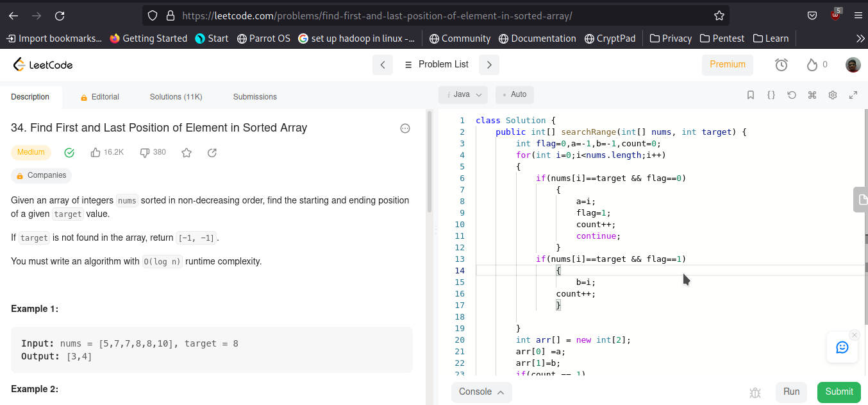The image size is (868, 405).
Task: Click the solved green checkmark icon
Action: (x=69, y=153)
